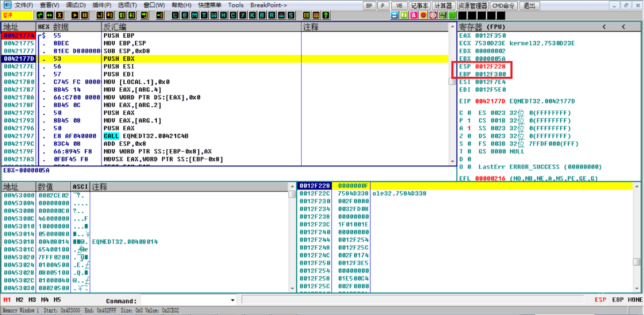Open the BreakPoint-> menu
The image size is (644, 315).
[269, 5]
